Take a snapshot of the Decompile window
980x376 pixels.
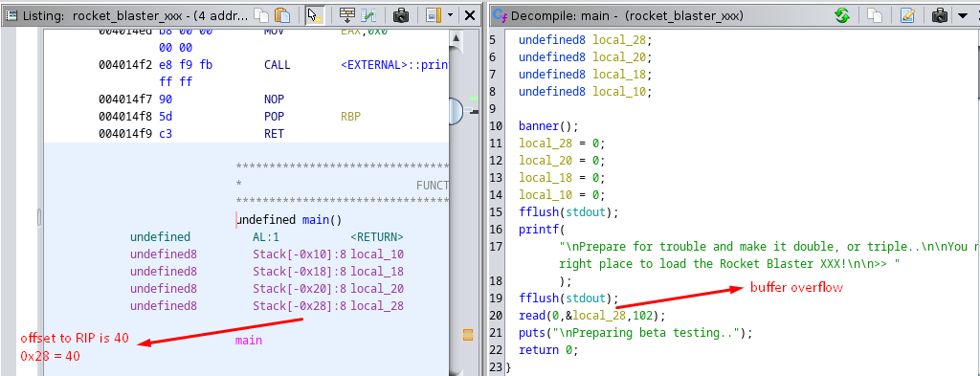click(940, 15)
